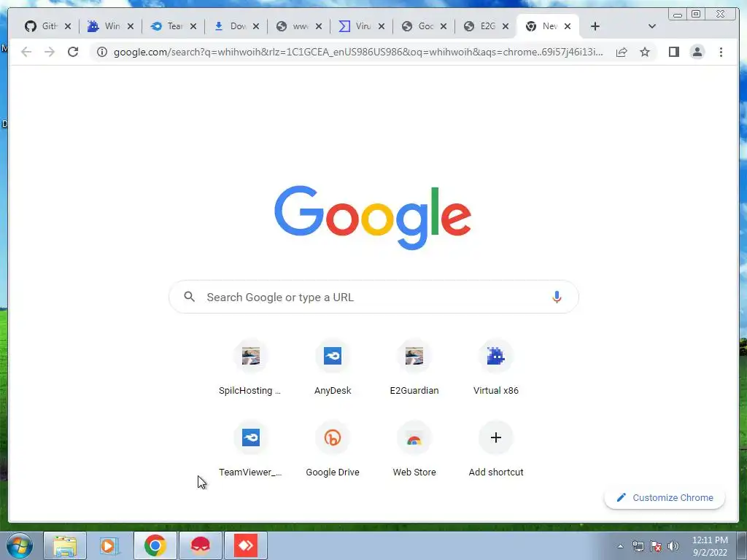The width and height of the screenshot is (747, 560).
Task: Close the VirusTotal tab
Action: 381,26
